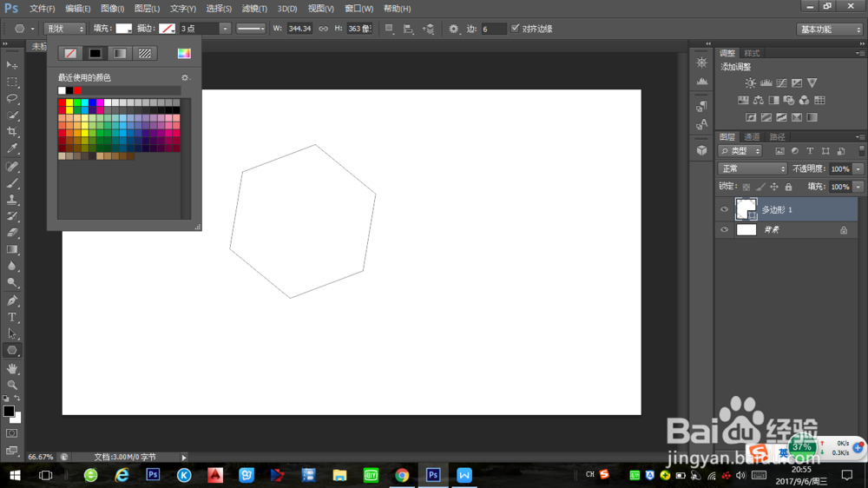Open the path alignment icon
Image resolution: width=868 pixels, height=488 pixels.
tap(408, 29)
